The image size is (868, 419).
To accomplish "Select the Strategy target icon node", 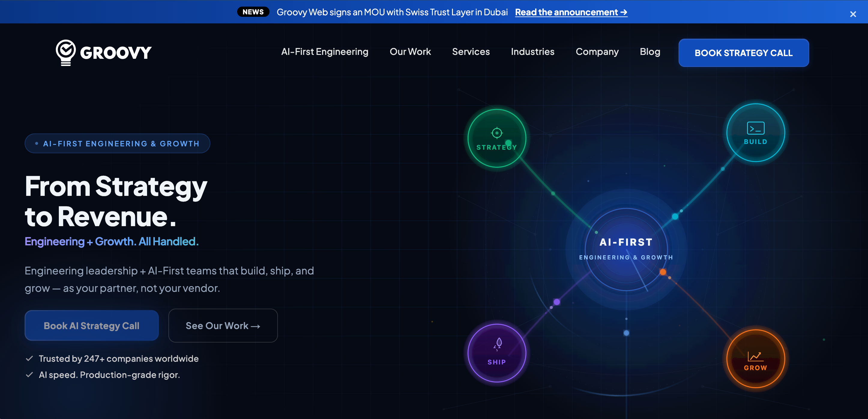I will pyautogui.click(x=496, y=138).
